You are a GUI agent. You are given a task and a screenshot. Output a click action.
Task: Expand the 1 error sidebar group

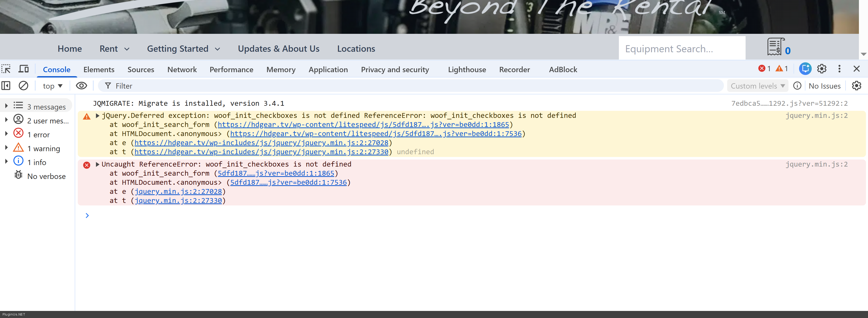[x=6, y=134]
